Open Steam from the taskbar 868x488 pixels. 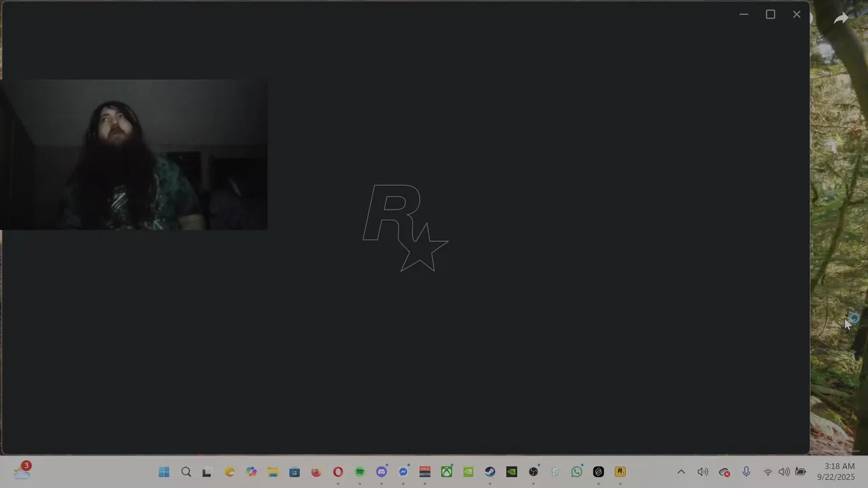click(490, 472)
